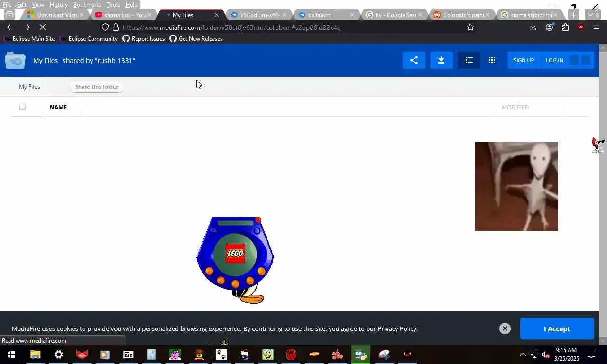Open the Edit menu
607x364 pixels.
click(x=22, y=5)
